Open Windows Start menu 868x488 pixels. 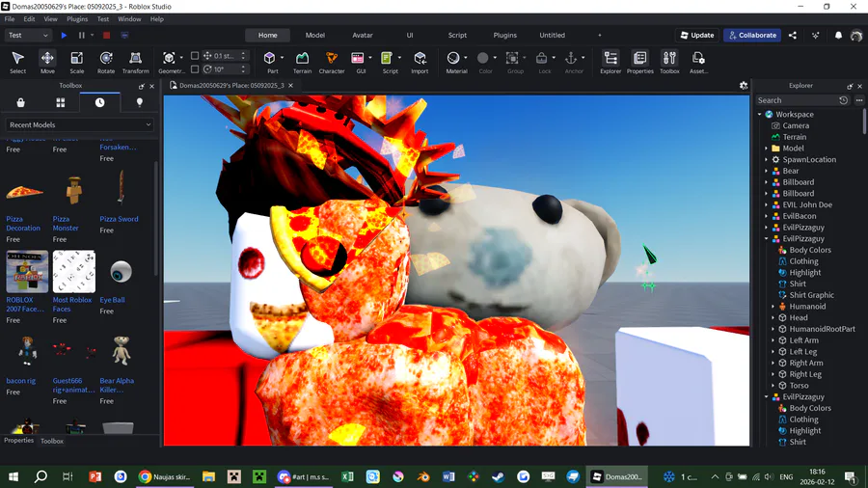[x=14, y=476]
